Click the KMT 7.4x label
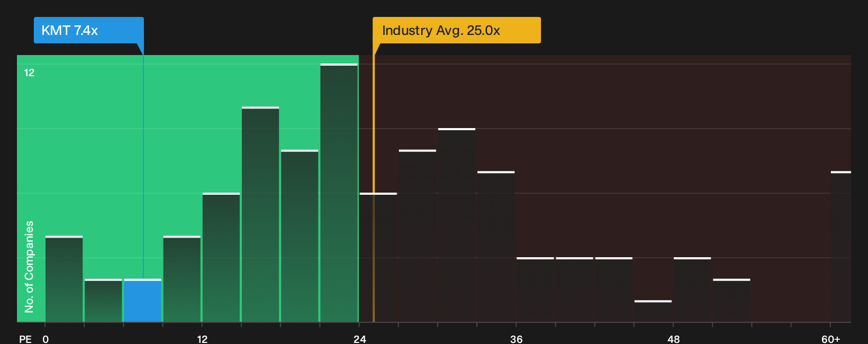This screenshot has width=868, height=344. coord(88,30)
